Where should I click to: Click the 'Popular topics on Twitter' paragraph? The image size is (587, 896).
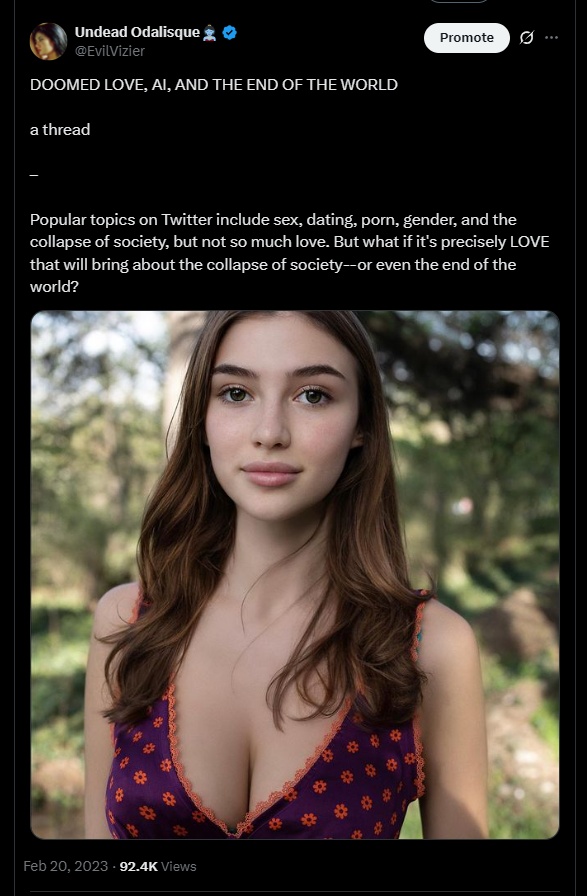[290, 253]
